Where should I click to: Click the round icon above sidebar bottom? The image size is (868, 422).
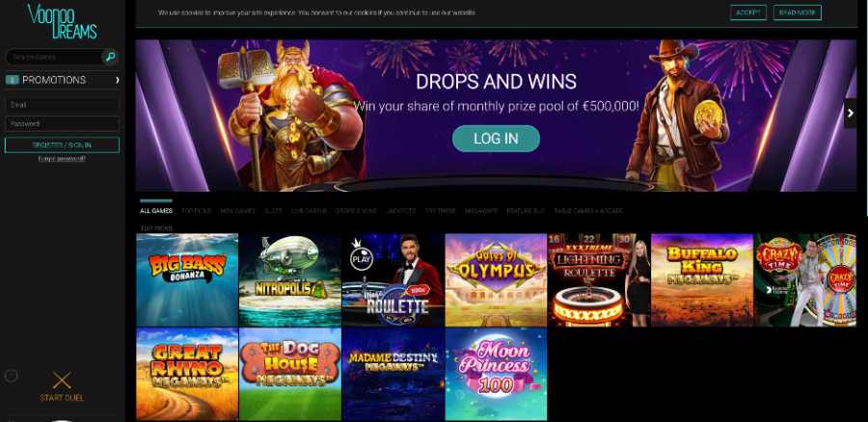coord(11,376)
